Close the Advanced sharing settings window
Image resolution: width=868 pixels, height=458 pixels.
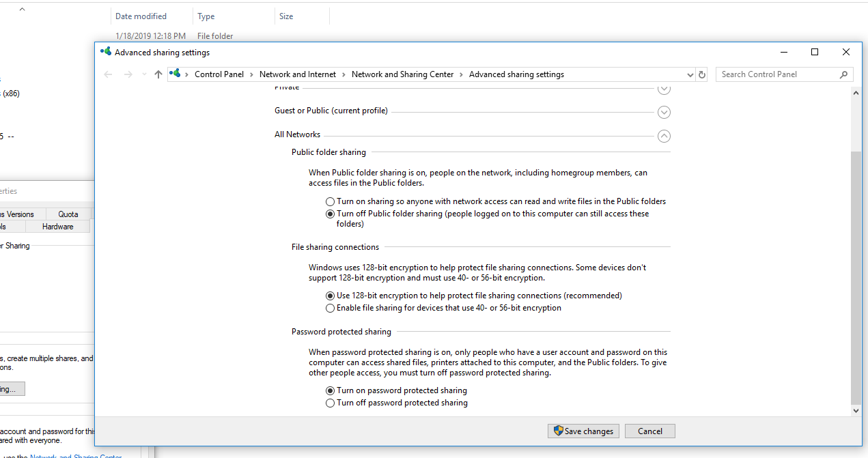(846, 52)
